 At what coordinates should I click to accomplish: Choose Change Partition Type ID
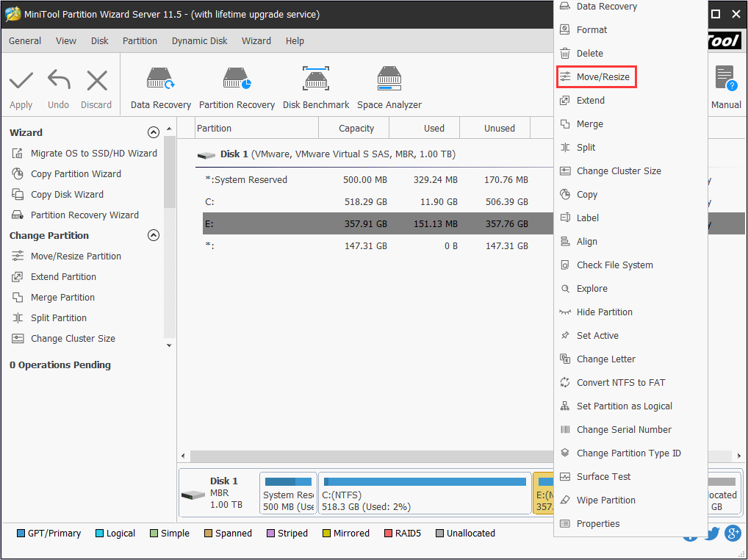click(x=630, y=453)
